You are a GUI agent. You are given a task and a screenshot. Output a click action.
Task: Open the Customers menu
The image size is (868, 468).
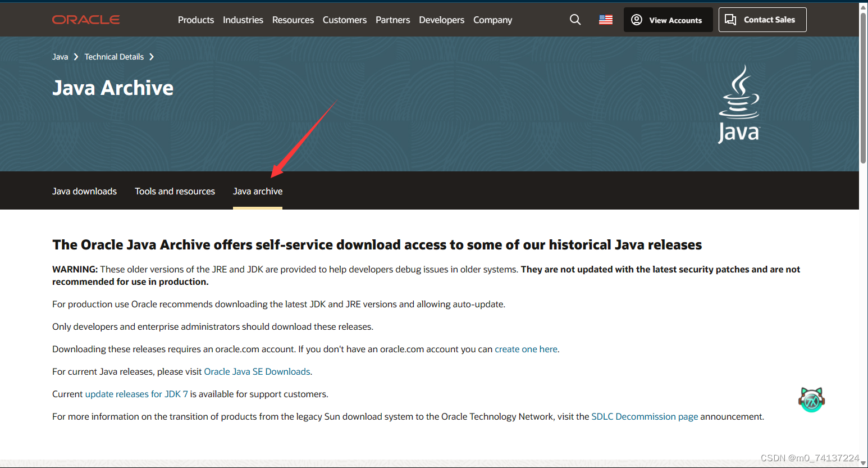coord(345,20)
